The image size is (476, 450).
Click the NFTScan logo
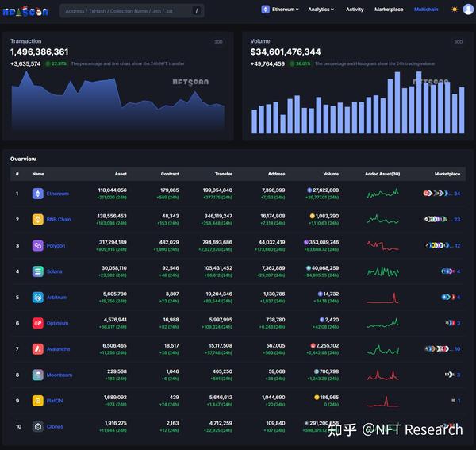(x=25, y=12)
